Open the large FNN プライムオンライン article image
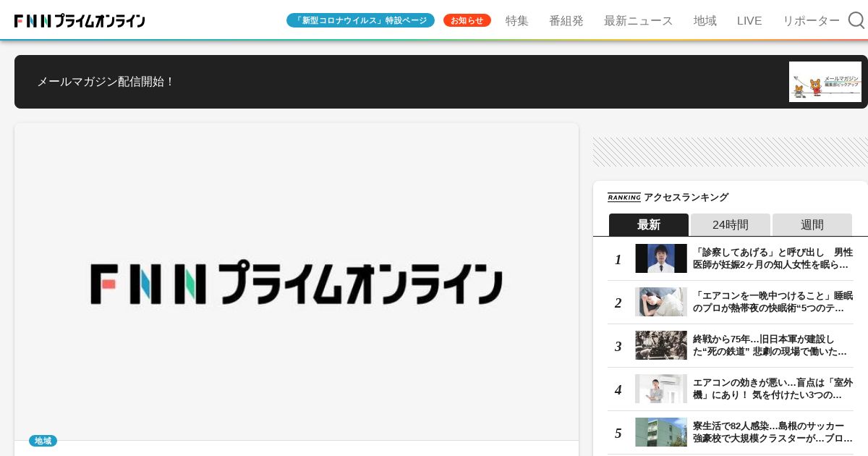Screen dimensions: 868x456 [x=297, y=282]
